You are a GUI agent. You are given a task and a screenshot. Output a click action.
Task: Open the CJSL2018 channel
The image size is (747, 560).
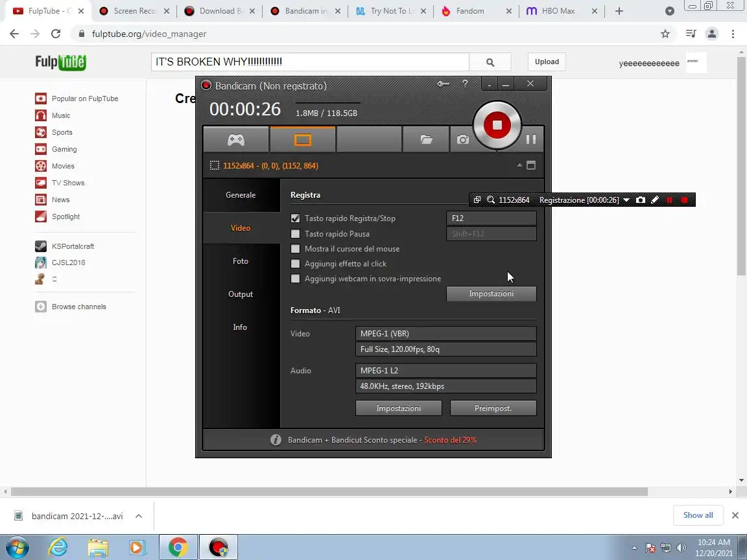tap(60, 262)
